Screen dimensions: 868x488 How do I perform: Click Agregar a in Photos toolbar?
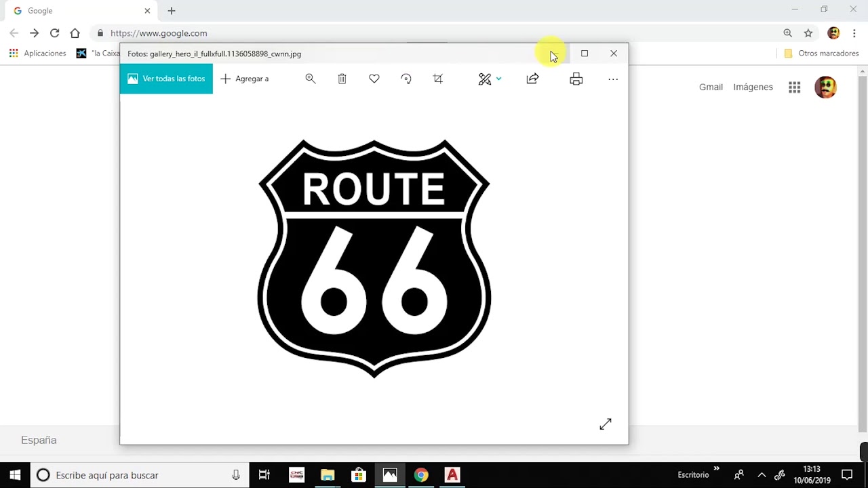click(x=245, y=79)
